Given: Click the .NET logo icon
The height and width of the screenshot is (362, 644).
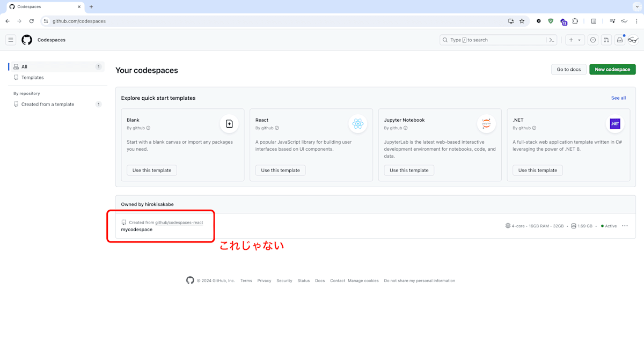Looking at the screenshot, I should [615, 124].
